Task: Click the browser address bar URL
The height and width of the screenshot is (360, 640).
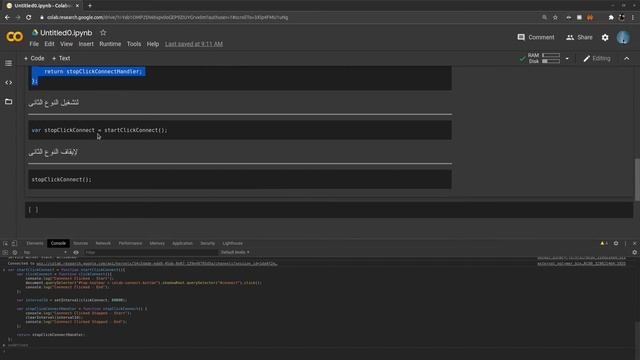Action: [x=167, y=18]
